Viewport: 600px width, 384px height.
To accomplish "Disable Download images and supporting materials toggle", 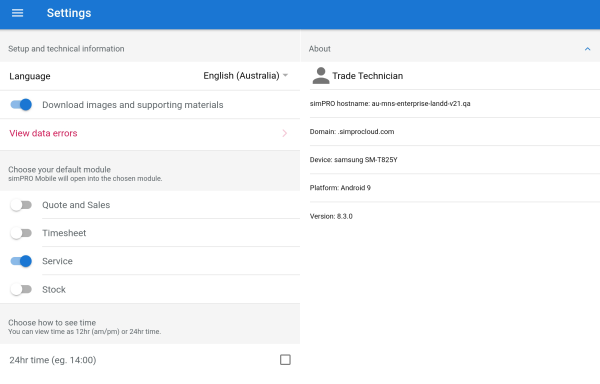I will (21, 104).
